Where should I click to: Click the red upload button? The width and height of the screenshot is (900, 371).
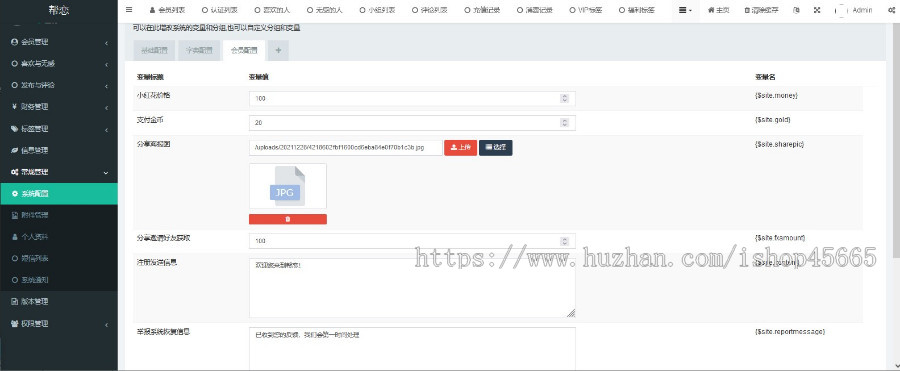[x=460, y=148]
